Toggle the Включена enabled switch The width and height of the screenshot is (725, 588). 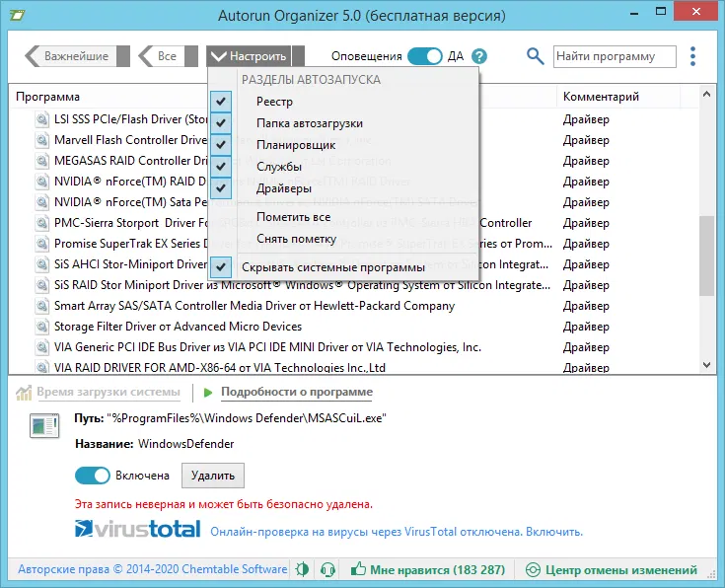coord(93,476)
